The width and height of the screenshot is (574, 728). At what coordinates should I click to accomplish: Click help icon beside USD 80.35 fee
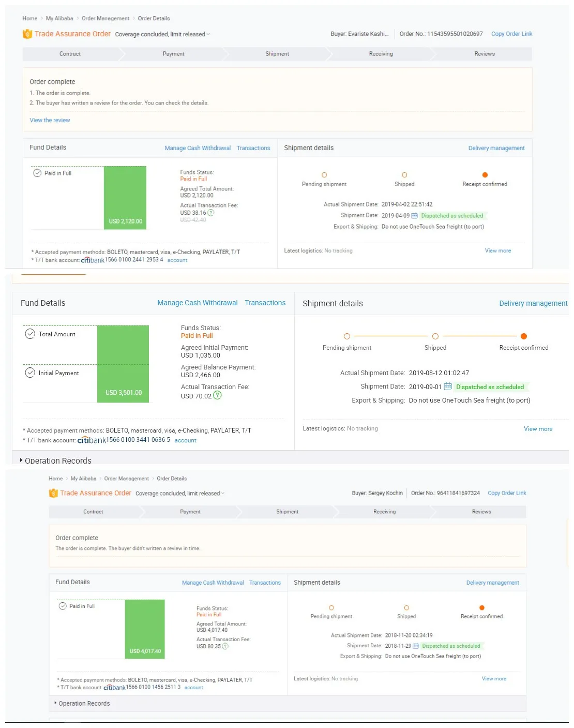[x=225, y=646]
